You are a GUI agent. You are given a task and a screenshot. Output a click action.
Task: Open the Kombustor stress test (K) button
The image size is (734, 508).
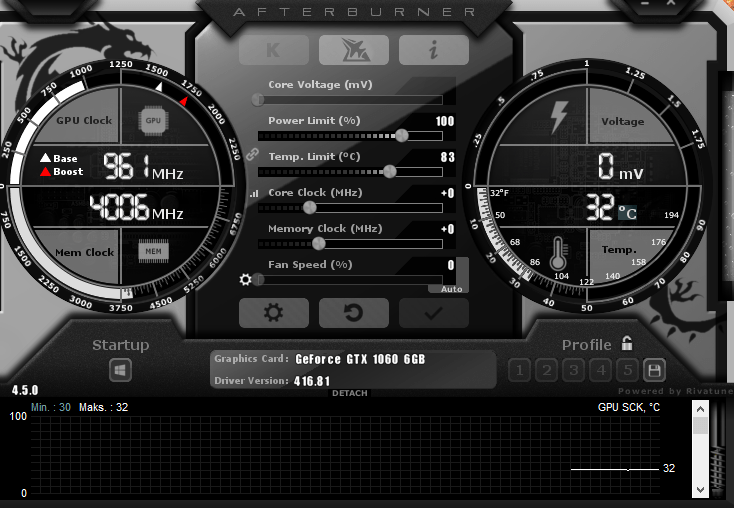point(274,50)
